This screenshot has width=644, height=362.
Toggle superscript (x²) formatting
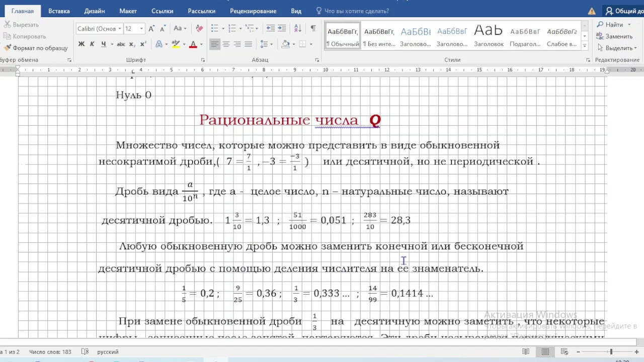pyautogui.click(x=143, y=44)
